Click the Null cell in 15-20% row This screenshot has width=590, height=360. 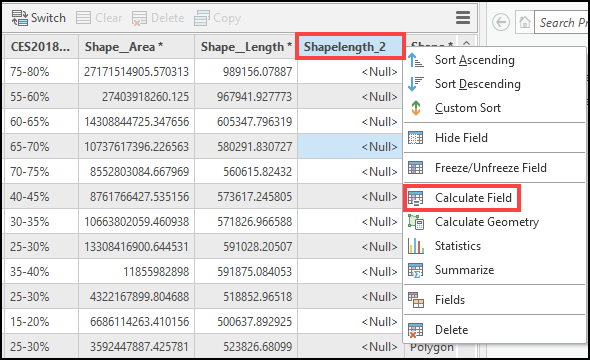tap(350, 322)
